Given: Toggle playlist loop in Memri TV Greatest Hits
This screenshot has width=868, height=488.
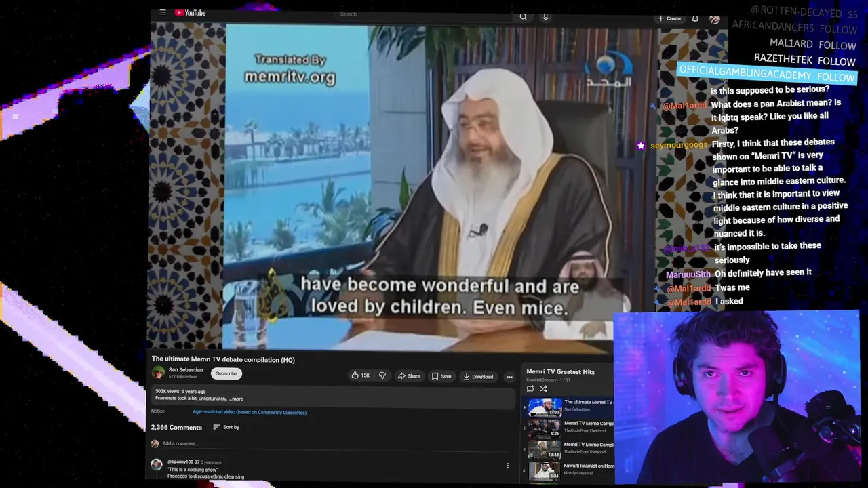Looking at the screenshot, I should 530,389.
